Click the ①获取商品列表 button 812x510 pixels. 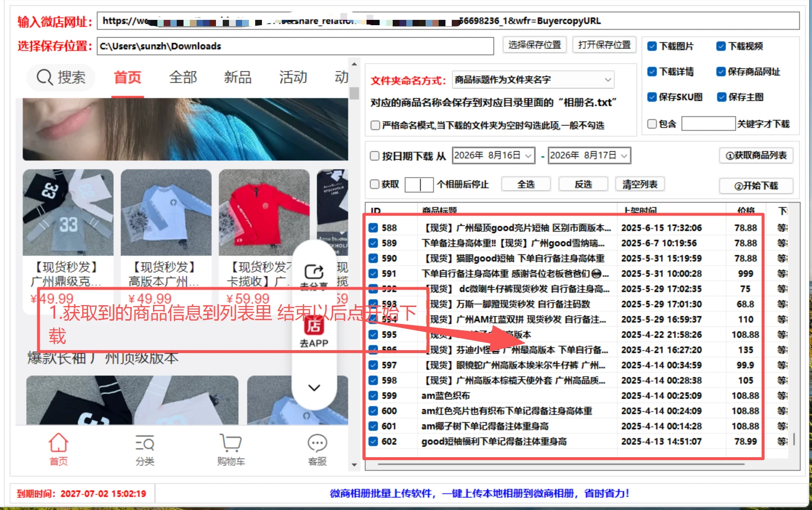[756, 155]
